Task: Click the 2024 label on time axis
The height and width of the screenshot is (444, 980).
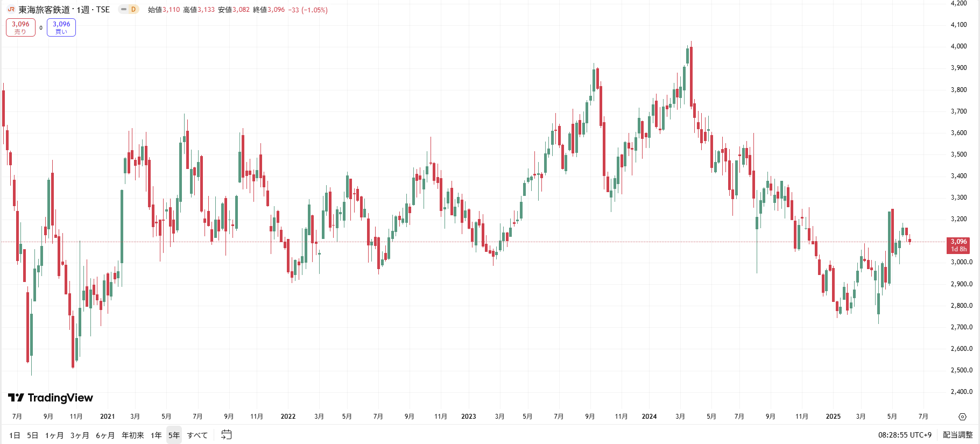Action: (649, 417)
